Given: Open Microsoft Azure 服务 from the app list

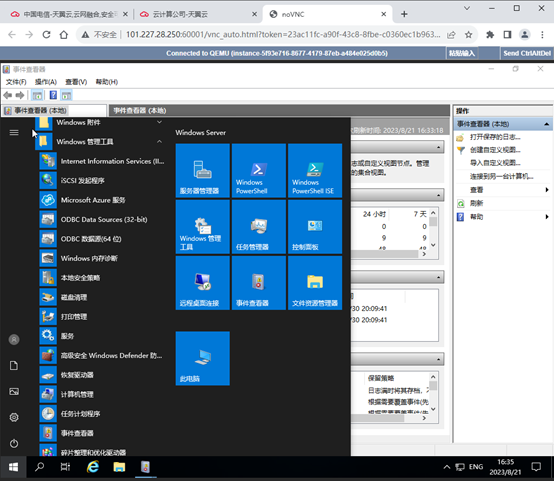Looking at the screenshot, I should coord(102,200).
